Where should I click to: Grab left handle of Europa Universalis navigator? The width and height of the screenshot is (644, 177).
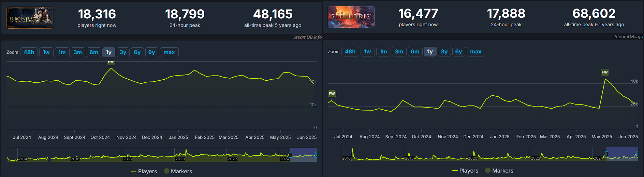(x=290, y=155)
